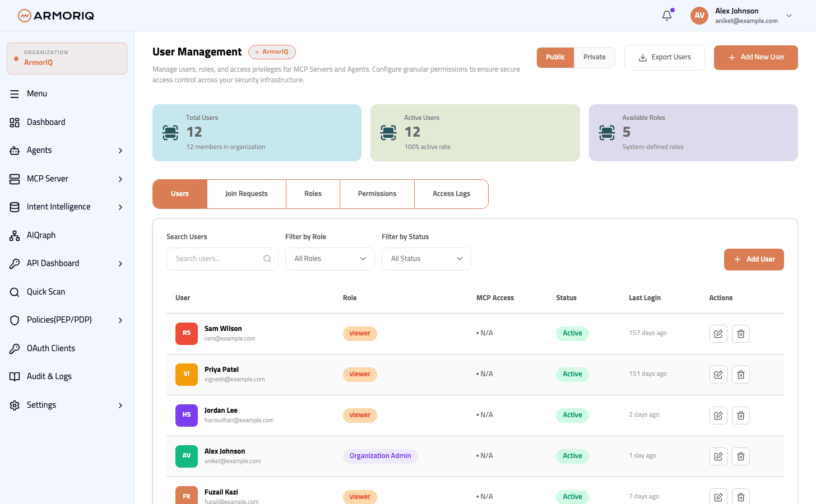This screenshot has height=504, width=816.
Task: Click the Policies shield icon
Action: [x=15, y=320]
